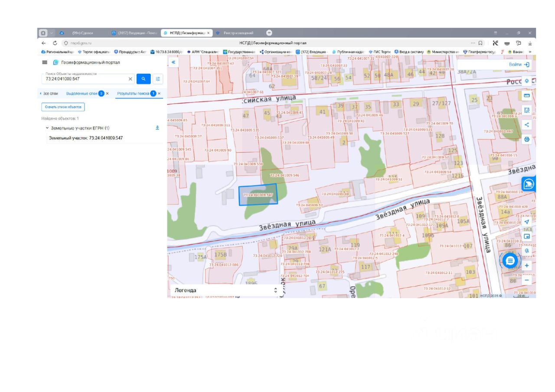Image resolution: width=555 pixels, height=392 pixels.
Task: Collapse the Земельные участки ЕГРН group
Action: point(47,128)
